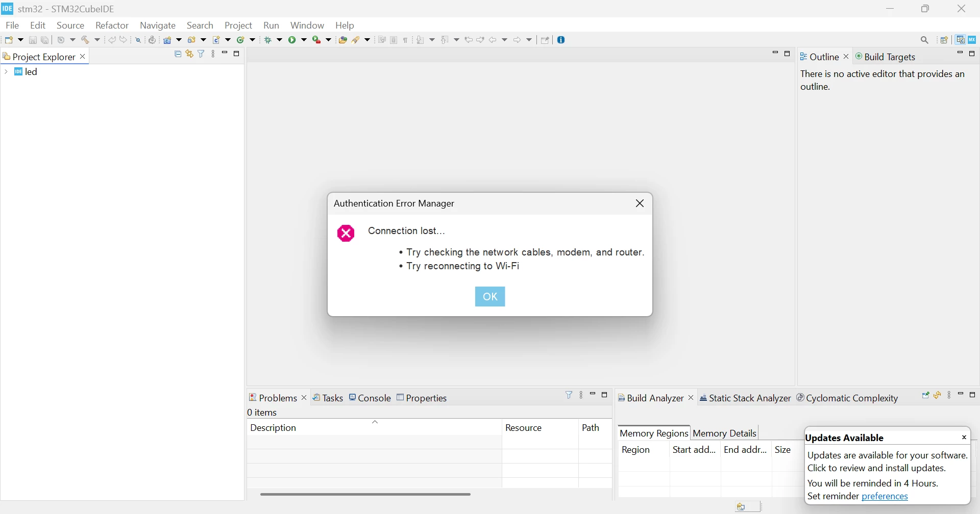
Task: Open the Debug dropdown arrow
Action: pyautogui.click(x=280, y=40)
